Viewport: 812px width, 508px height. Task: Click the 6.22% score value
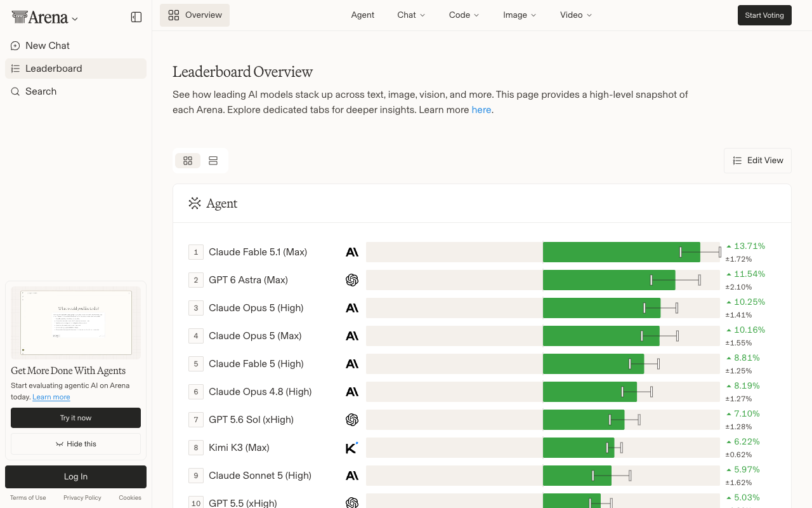(x=747, y=441)
